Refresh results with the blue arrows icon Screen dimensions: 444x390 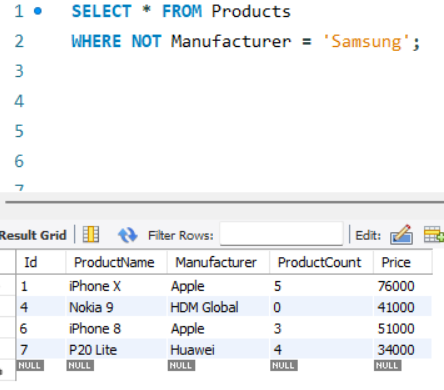point(128,235)
